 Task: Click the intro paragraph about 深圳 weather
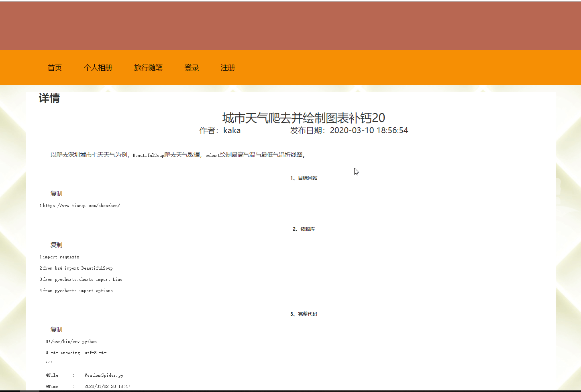179,155
